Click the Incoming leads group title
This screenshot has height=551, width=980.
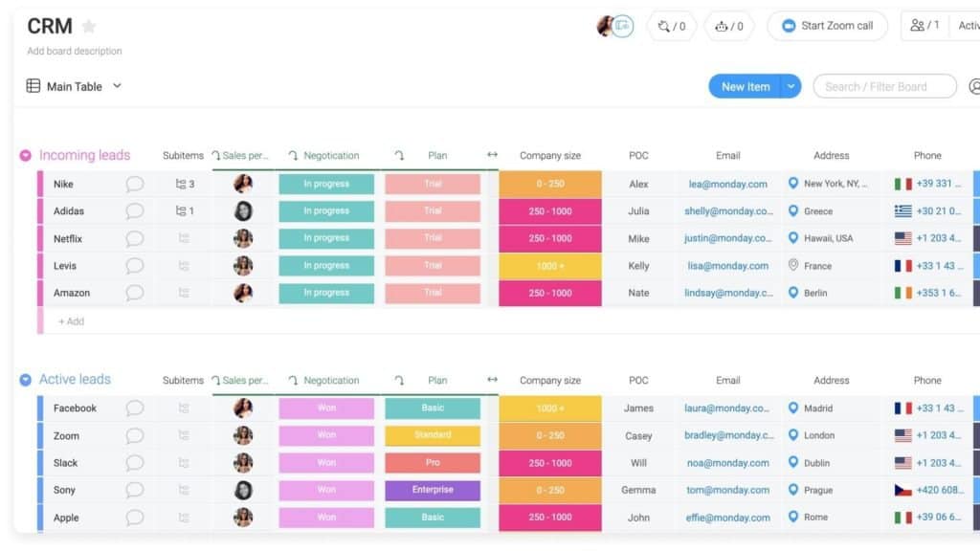tap(85, 155)
